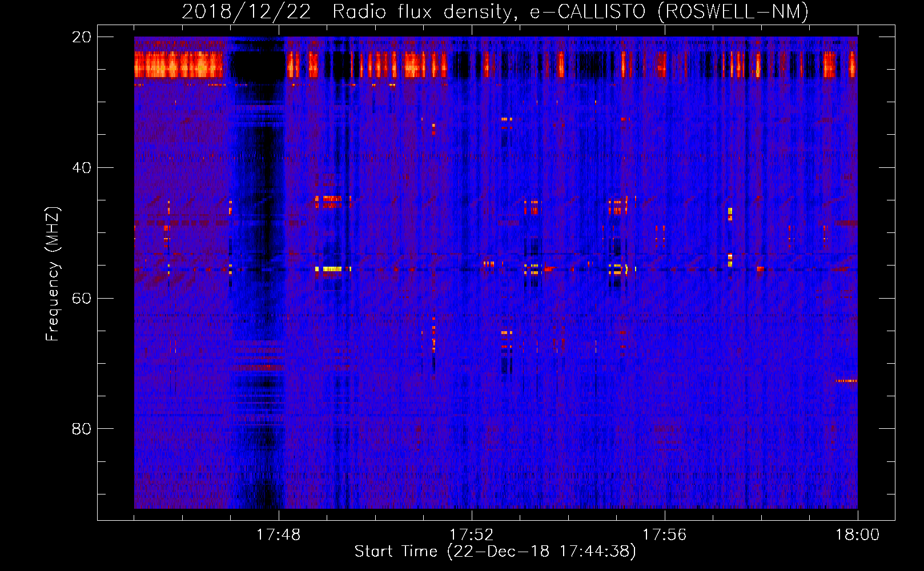Click the 17:48 time tick label
The width and height of the screenshot is (924, 571).
pyautogui.click(x=278, y=535)
